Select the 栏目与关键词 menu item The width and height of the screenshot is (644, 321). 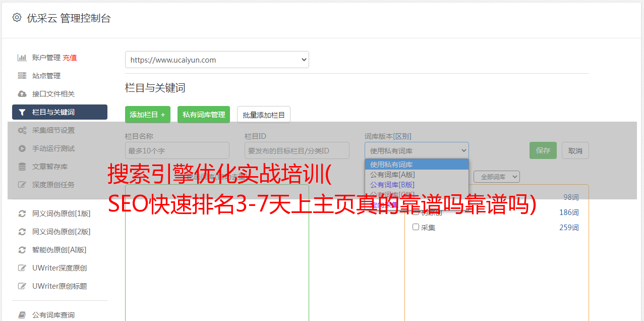point(60,112)
